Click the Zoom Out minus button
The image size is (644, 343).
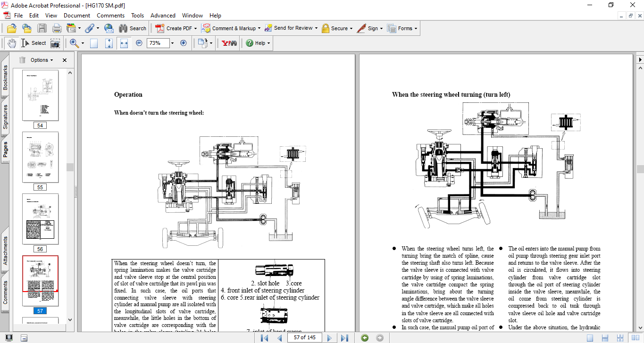(139, 43)
